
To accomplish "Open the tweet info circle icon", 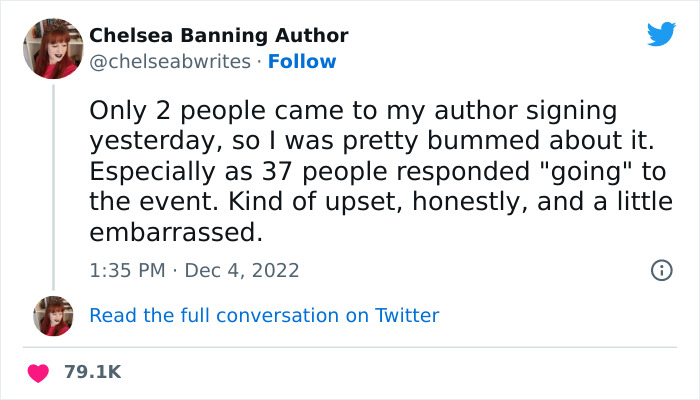I will [660, 270].
